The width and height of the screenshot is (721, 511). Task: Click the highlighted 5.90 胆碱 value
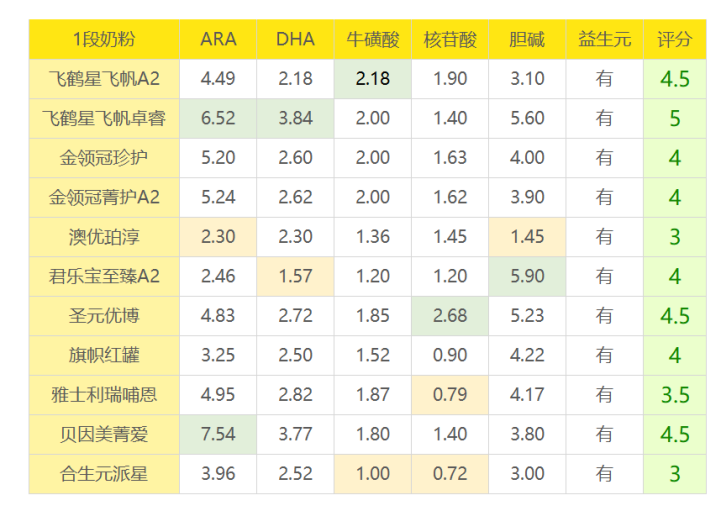pos(527,276)
